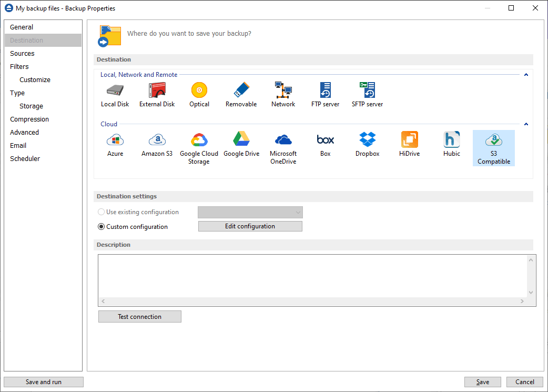Close the Backup Properties window
548x392 pixels.
pyautogui.click(x=535, y=8)
